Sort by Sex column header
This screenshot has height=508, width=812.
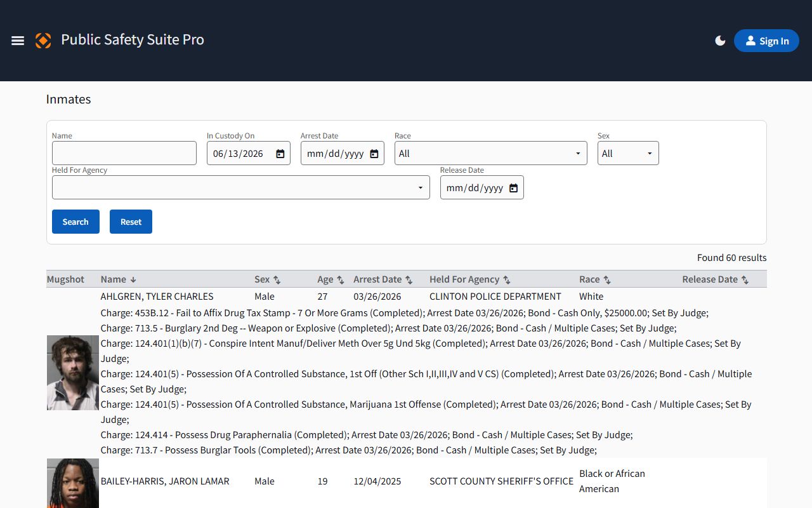[268, 279]
